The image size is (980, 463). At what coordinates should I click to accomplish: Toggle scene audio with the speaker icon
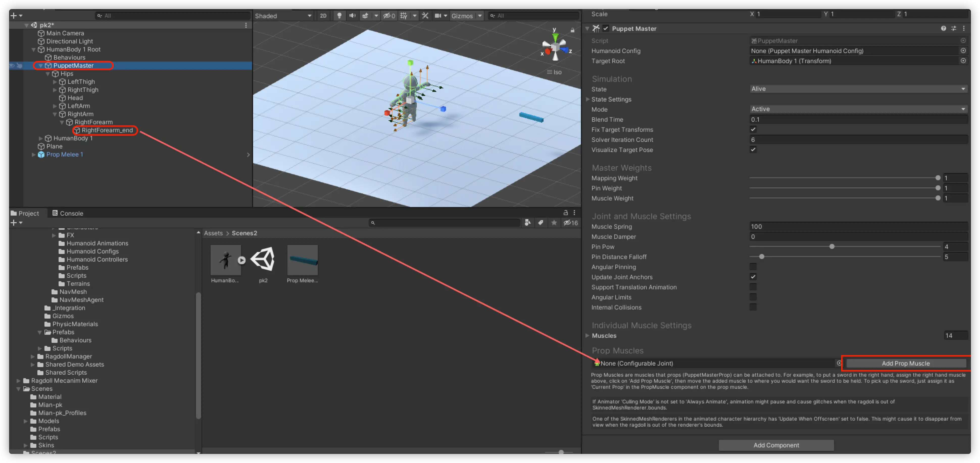352,16
